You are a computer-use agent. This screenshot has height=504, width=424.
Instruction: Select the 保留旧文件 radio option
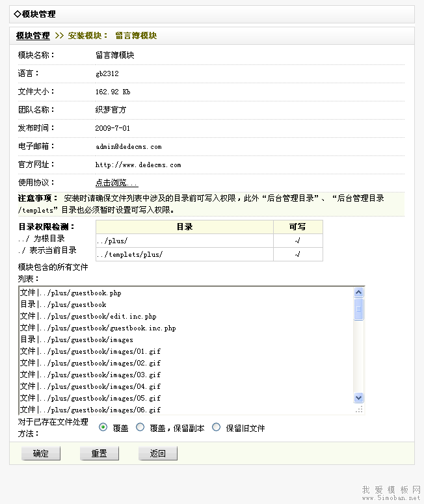pos(217,427)
